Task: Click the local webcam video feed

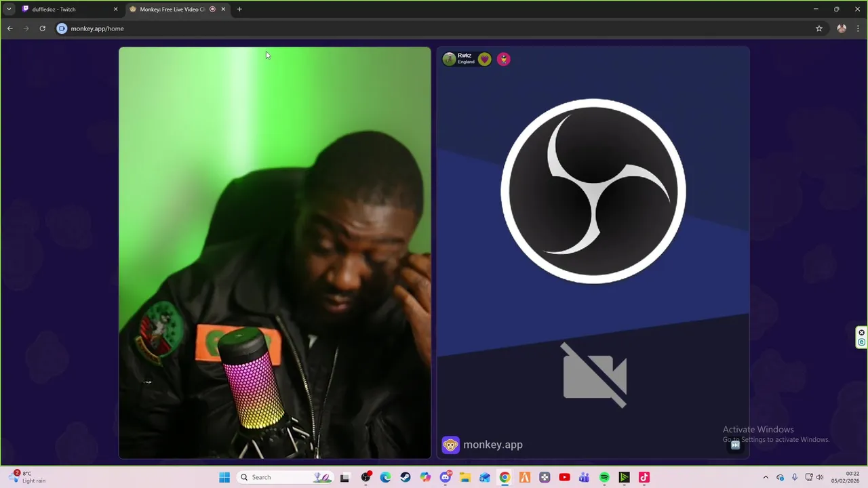Action: click(x=275, y=253)
